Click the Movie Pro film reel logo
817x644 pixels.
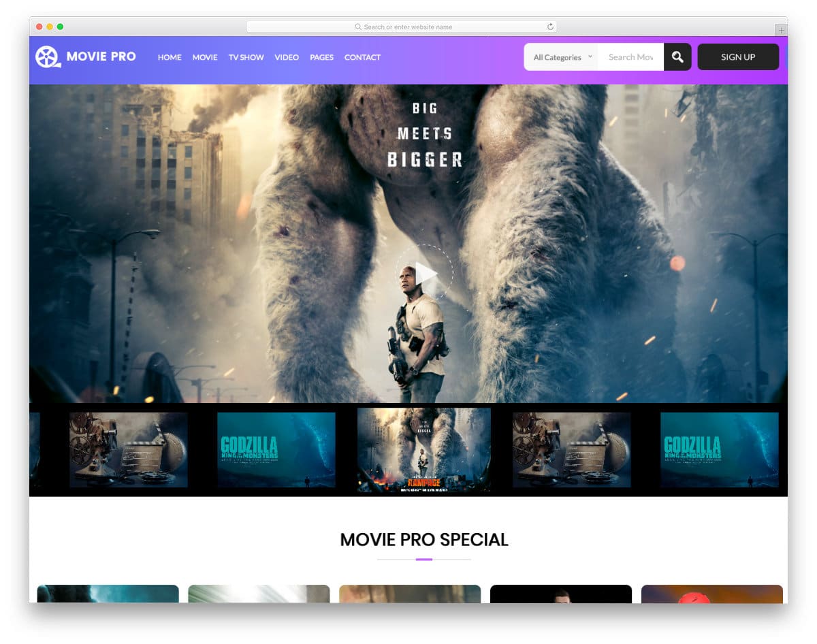pos(48,57)
